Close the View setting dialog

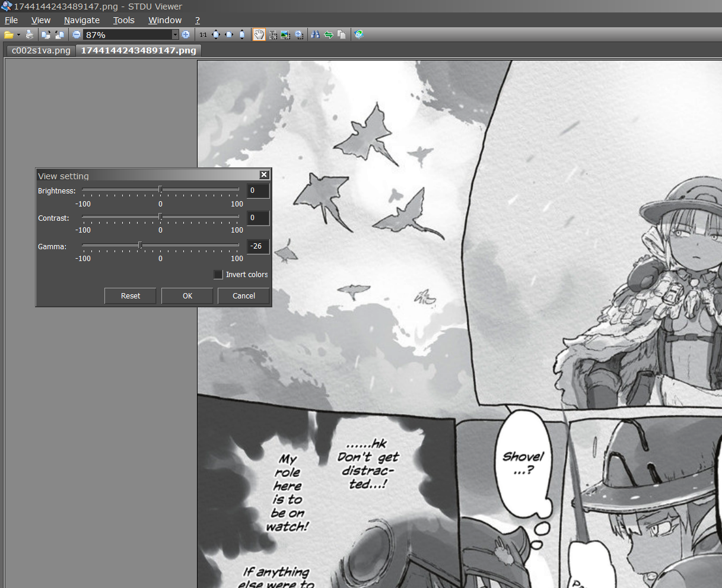pos(264,174)
